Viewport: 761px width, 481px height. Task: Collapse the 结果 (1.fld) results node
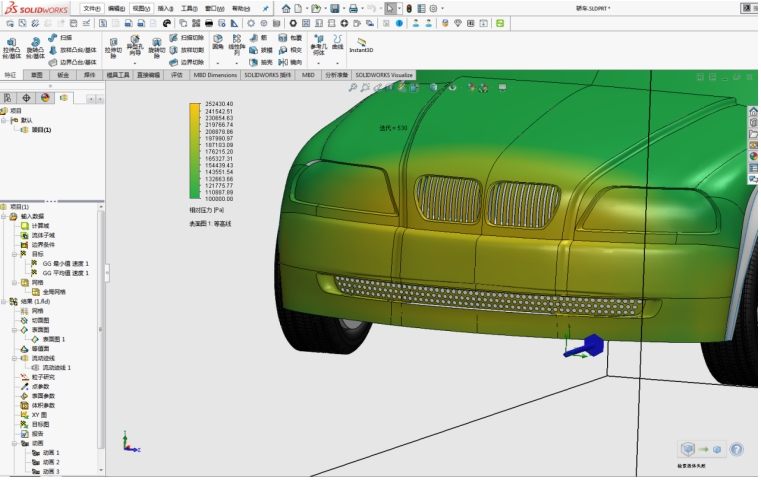pyautogui.click(x=4, y=301)
